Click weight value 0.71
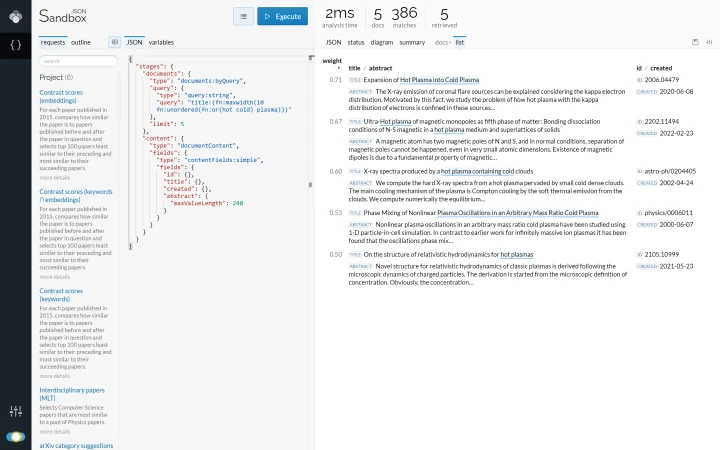The width and height of the screenshot is (720, 450). click(x=336, y=80)
